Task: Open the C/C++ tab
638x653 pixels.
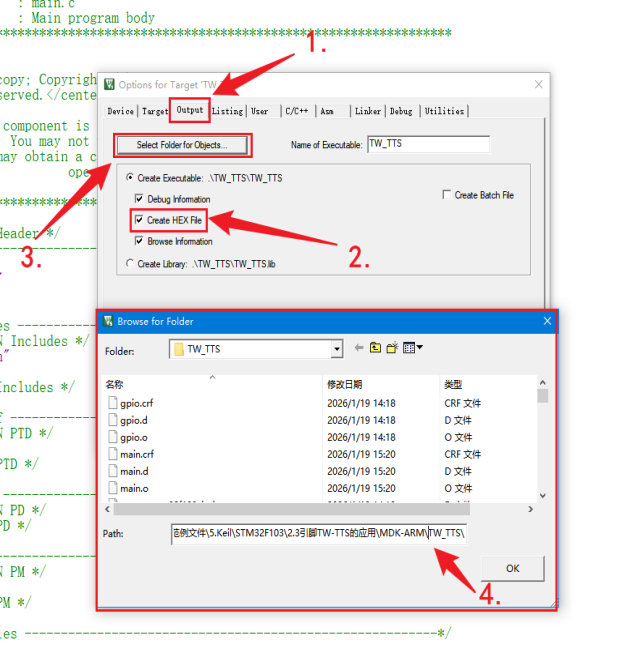Action: click(x=297, y=111)
